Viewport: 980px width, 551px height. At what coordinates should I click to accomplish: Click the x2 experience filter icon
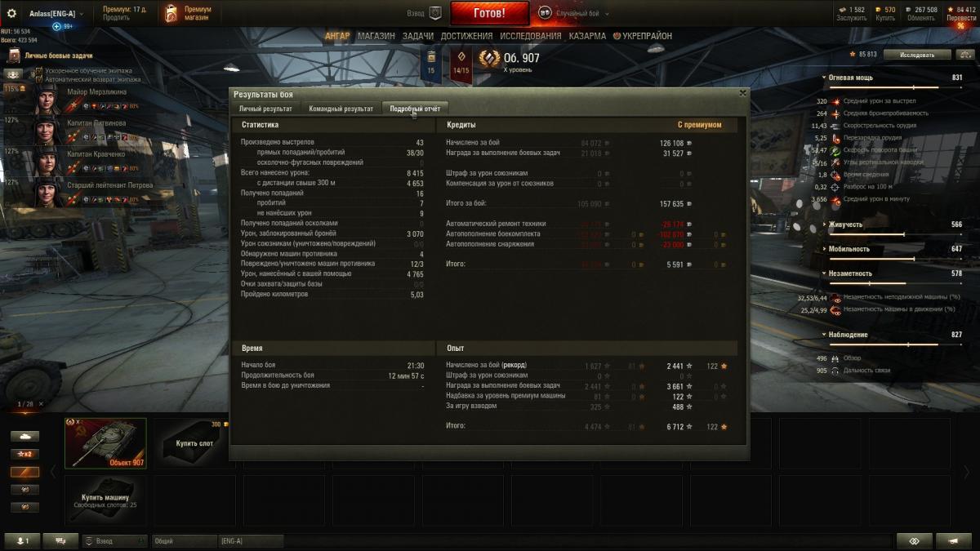click(24, 454)
